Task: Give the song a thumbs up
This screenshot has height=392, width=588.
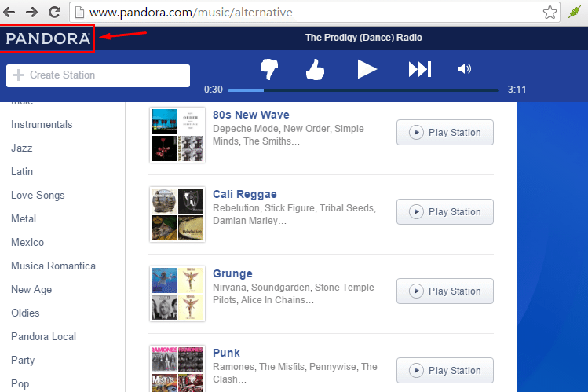Action: (315, 69)
